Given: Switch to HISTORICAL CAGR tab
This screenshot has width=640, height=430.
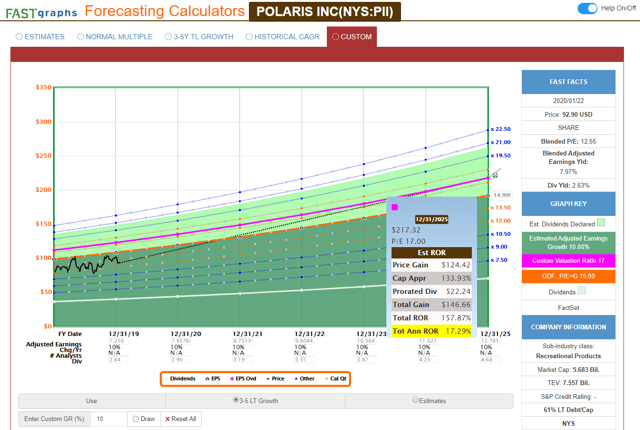Looking at the screenshot, I should point(282,37).
